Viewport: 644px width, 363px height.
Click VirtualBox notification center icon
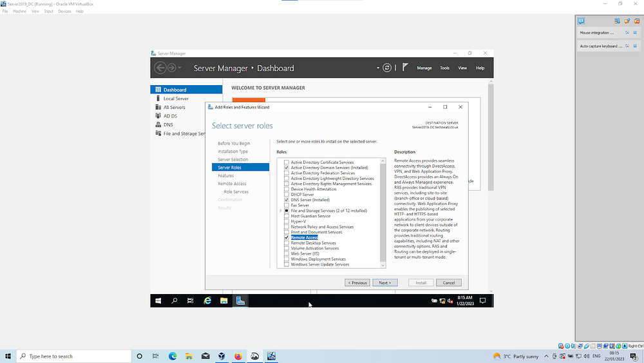tap(581, 21)
